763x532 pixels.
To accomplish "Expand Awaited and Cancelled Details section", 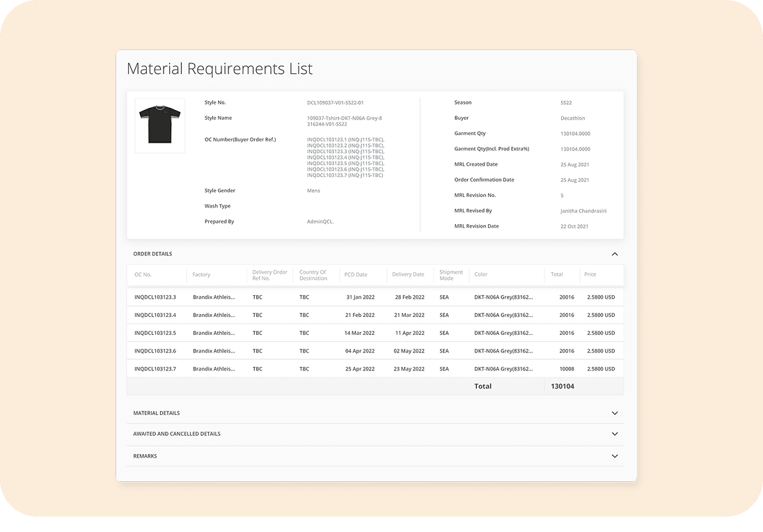I will pyautogui.click(x=614, y=434).
